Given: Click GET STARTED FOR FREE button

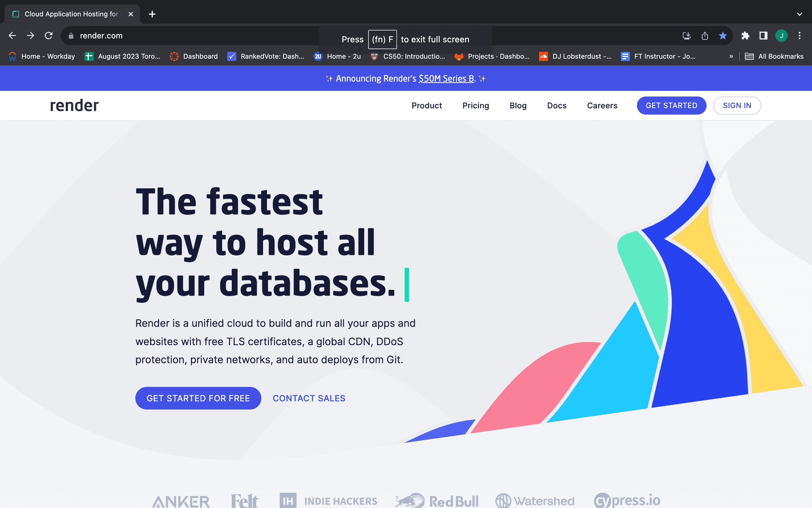Looking at the screenshot, I should (x=198, y=398).
